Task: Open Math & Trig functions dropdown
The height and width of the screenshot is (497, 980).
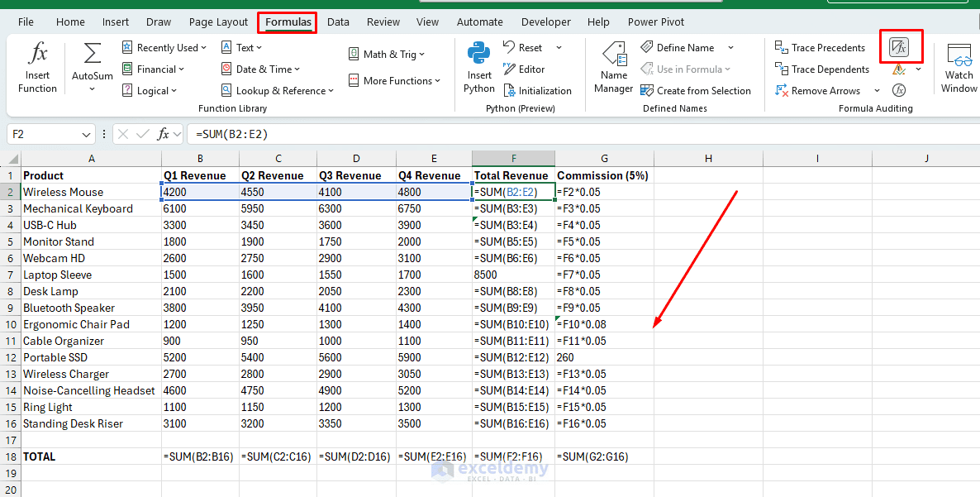Action: [387, 55]
